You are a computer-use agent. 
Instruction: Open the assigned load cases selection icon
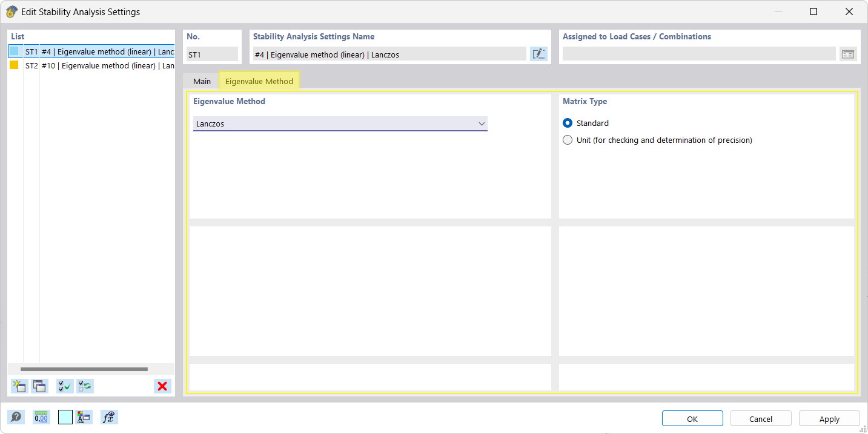point(848,54)
